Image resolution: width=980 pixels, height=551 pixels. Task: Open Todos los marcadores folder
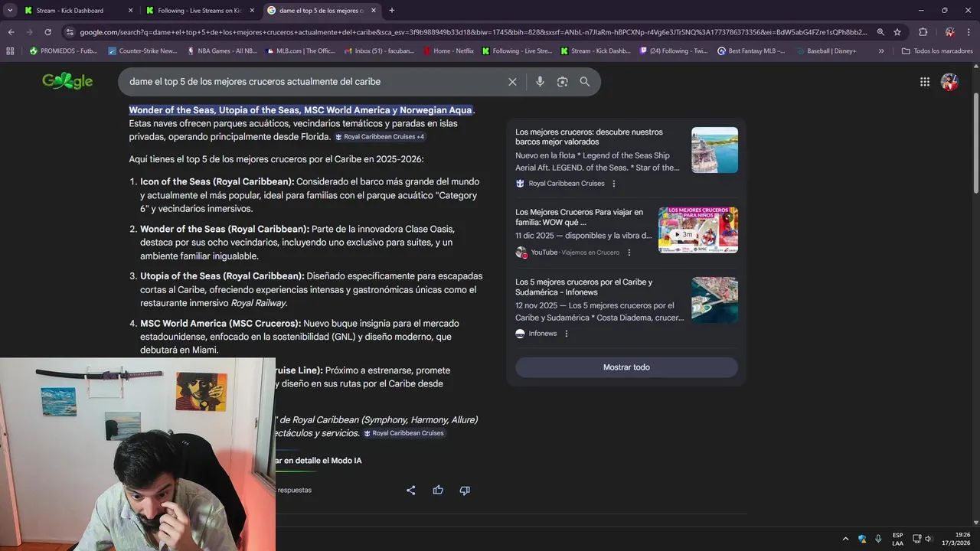[x=937, y=51]
